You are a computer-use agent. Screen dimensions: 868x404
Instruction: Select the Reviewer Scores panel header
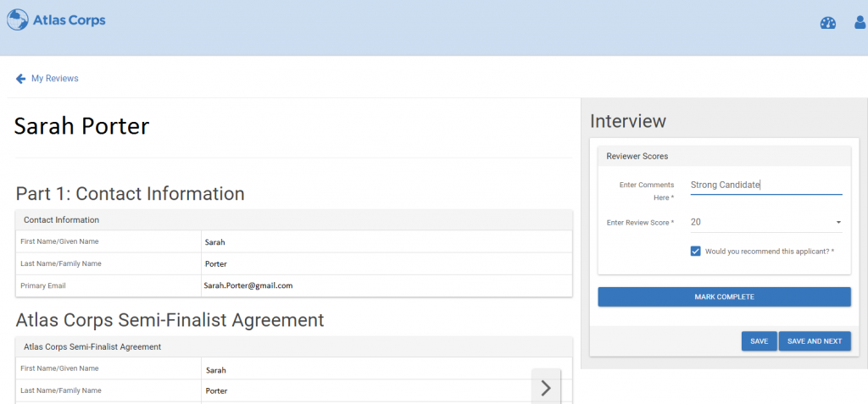(x=724, y=156)
